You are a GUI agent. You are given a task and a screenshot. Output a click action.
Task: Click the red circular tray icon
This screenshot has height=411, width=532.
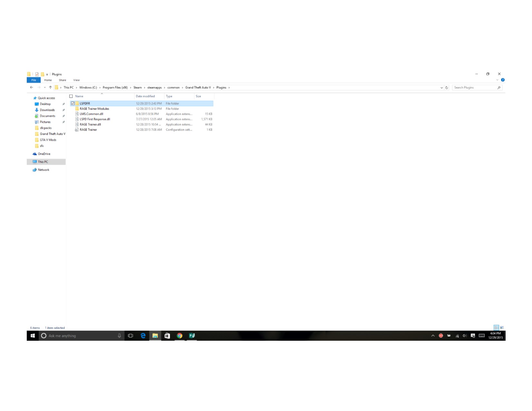point(441,336)
